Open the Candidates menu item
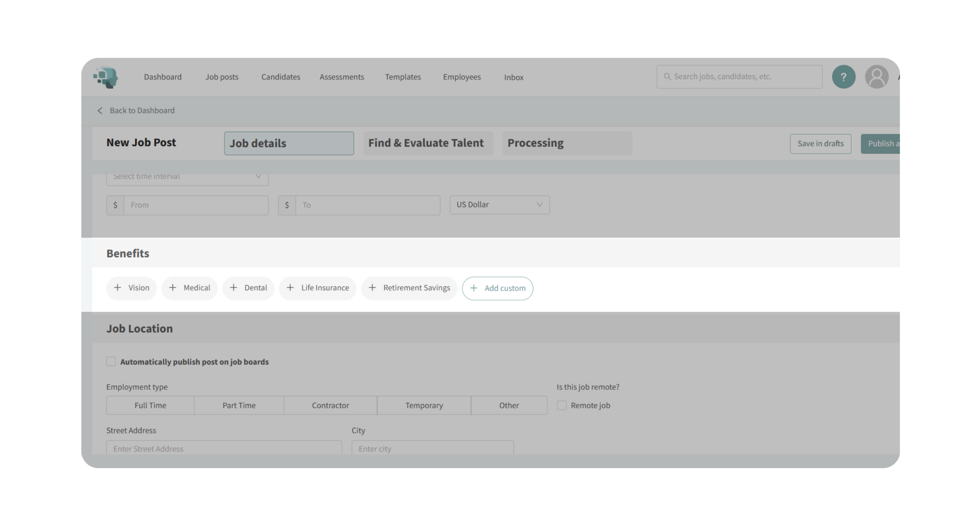This screenshot has width=980, height=526. pyautogui.click(x=280, y=77)
